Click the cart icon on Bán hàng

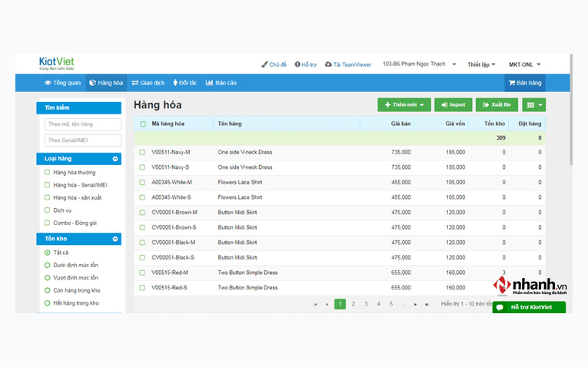click(x=512, y=83)
